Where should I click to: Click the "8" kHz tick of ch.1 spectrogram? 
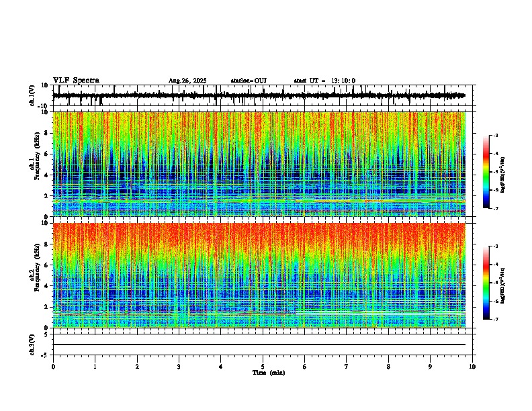point(46,133)
